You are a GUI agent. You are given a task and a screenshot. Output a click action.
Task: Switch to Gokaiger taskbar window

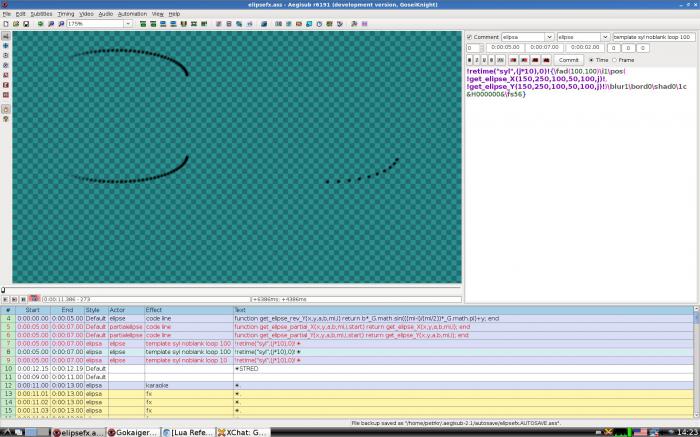(133, 432)
